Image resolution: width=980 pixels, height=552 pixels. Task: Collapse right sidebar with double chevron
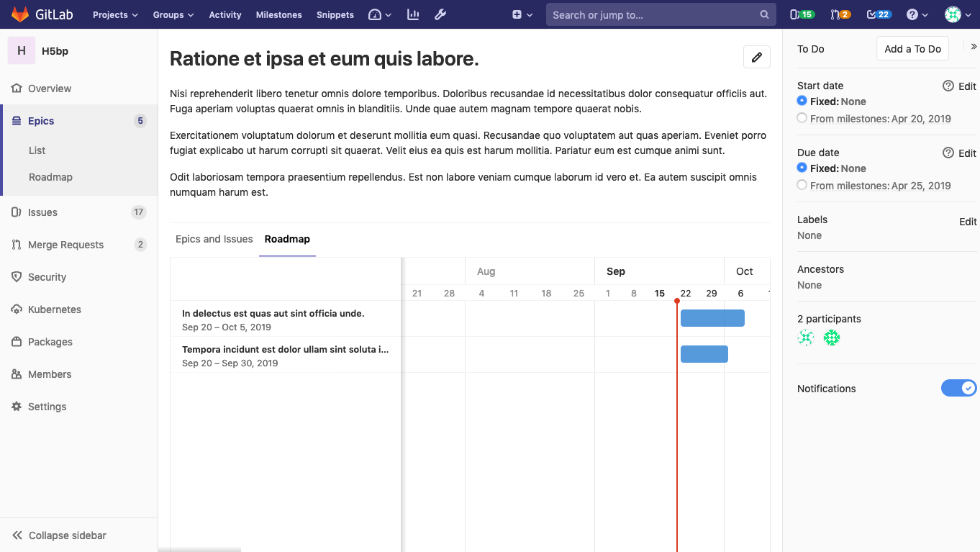(x=974, y=47)
